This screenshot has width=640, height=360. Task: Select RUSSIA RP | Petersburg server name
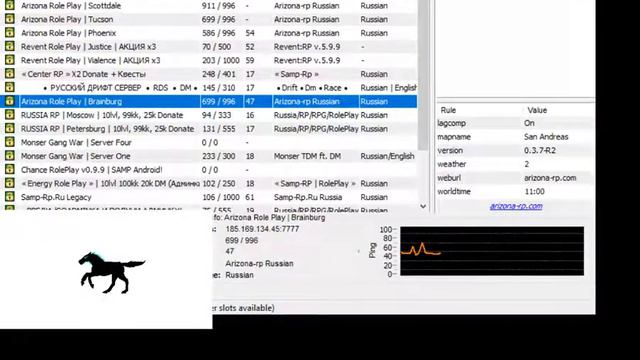pyautogui.click(x=107, y=129)
